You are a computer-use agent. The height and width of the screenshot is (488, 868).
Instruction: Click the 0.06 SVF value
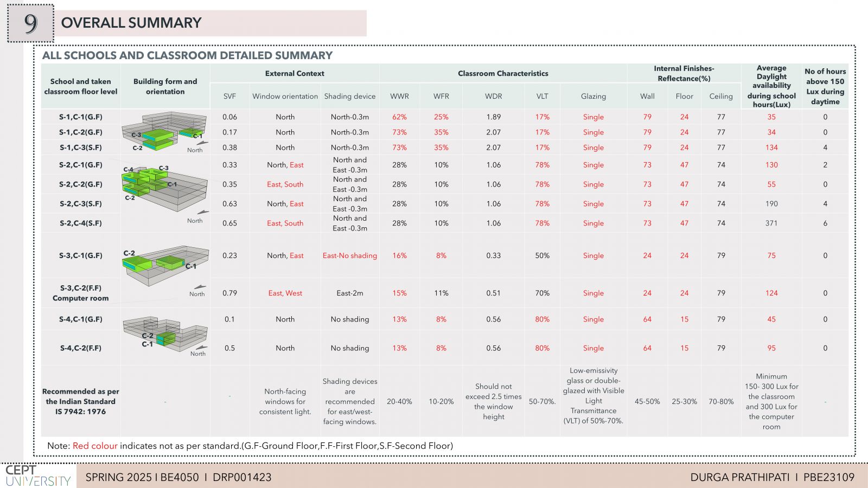(x=229, y=117)
